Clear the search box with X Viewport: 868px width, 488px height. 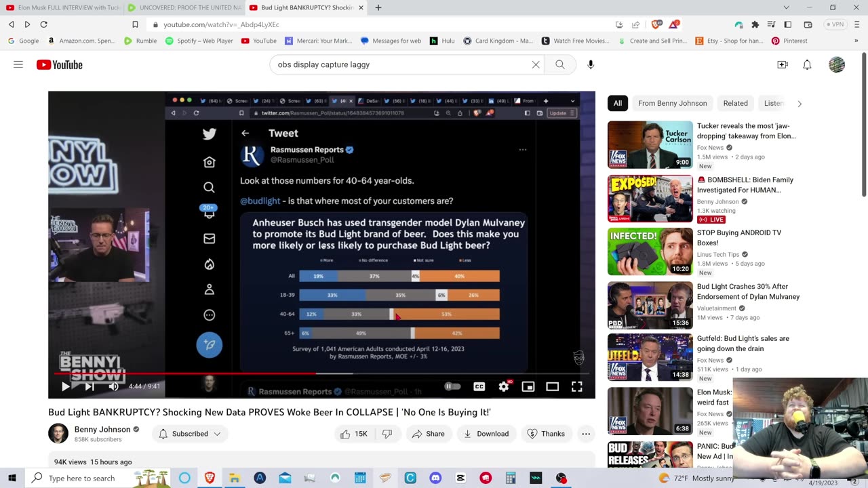[536, 64]
